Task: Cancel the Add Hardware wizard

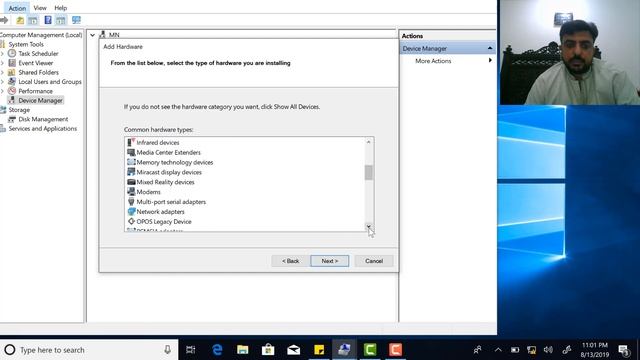Action: point(374,261)
